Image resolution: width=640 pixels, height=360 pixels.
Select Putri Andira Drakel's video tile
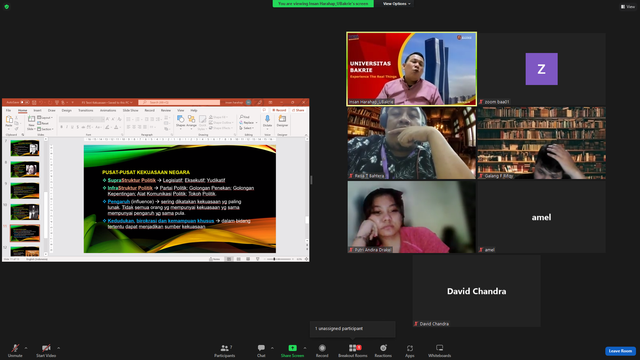[411, 217]
